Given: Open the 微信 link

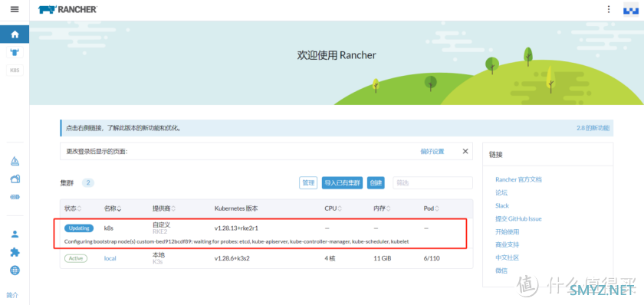Looking at the screenshot, I should pyautogui.click(x=501, y=271).
